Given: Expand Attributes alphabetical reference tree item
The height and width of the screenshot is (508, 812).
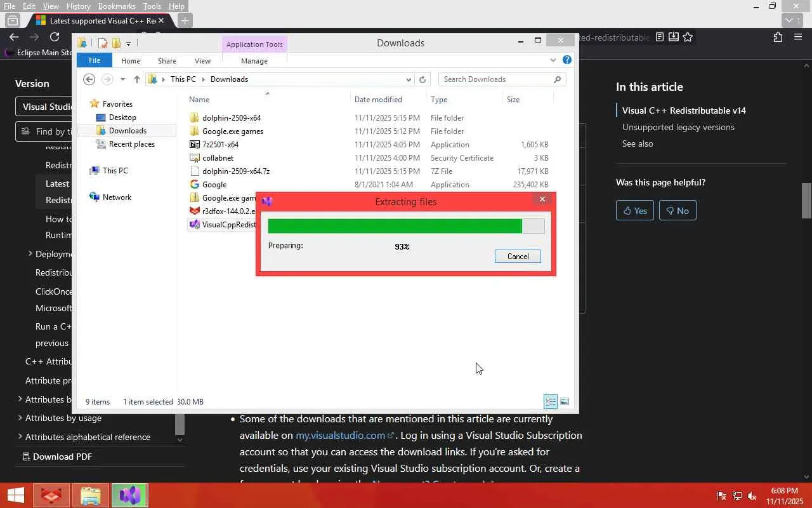Looking at the screenshot, I should click(20, 437).
